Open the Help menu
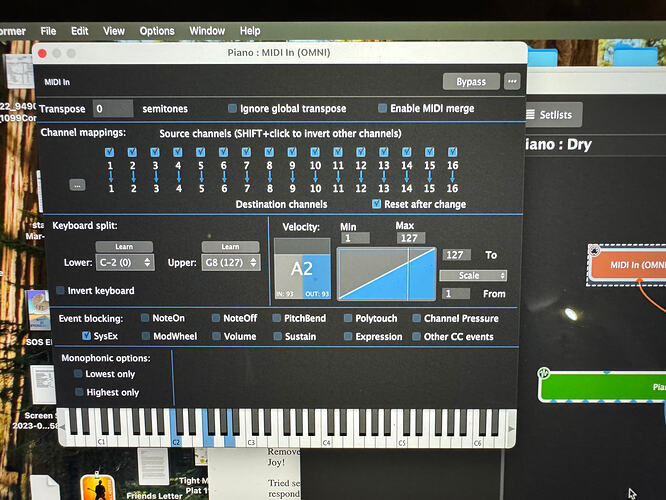 pos(250,31)
